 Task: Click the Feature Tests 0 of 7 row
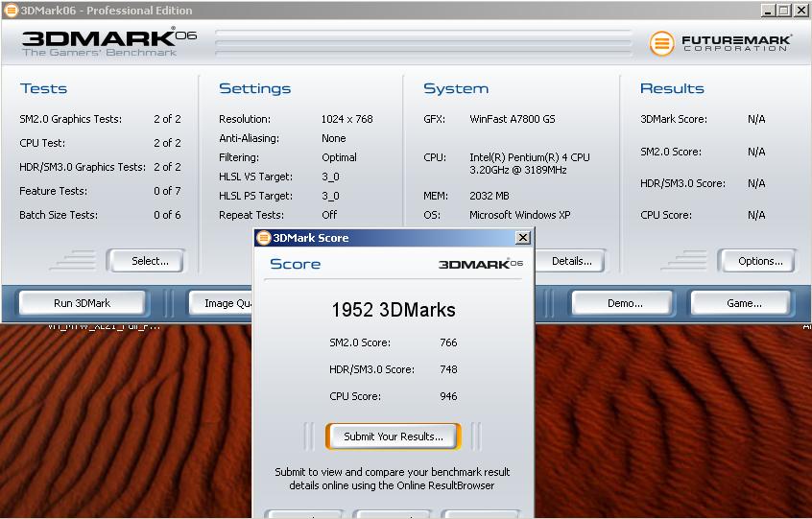coord(100,191)
